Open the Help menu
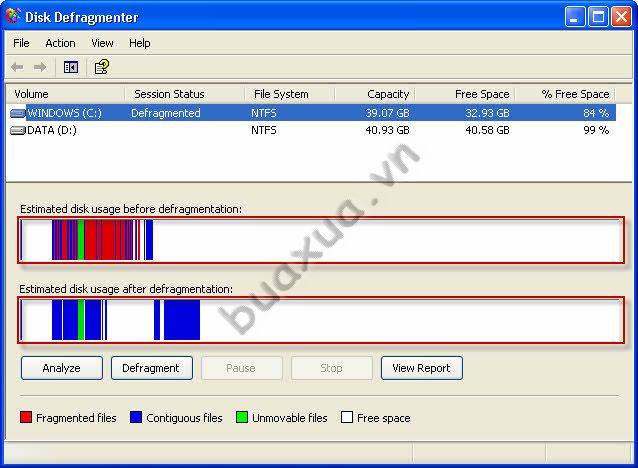 click(140, 43)
